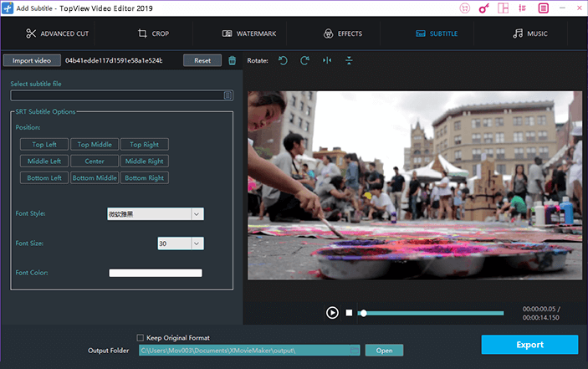Click the Export button
This screenshot has width=588, height=369.
529,345
